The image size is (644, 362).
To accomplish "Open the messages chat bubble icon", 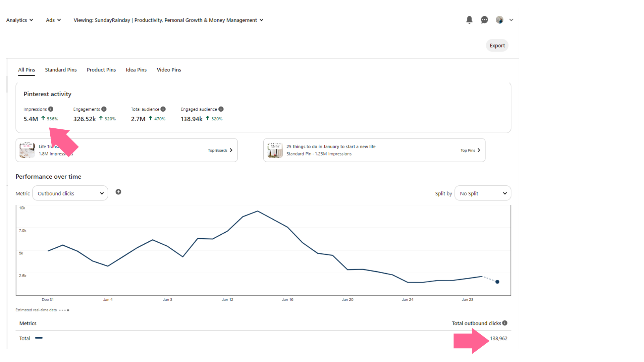I will 484,20.
